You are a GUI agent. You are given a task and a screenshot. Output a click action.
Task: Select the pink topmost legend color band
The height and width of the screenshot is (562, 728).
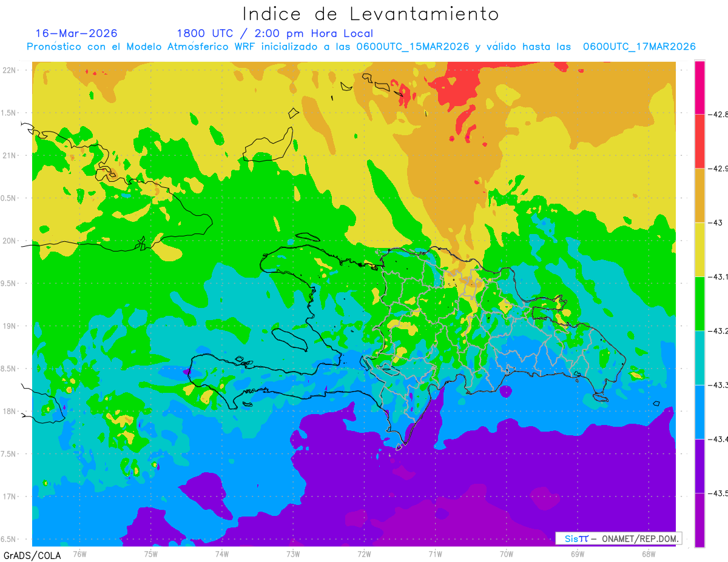[699, 87]
